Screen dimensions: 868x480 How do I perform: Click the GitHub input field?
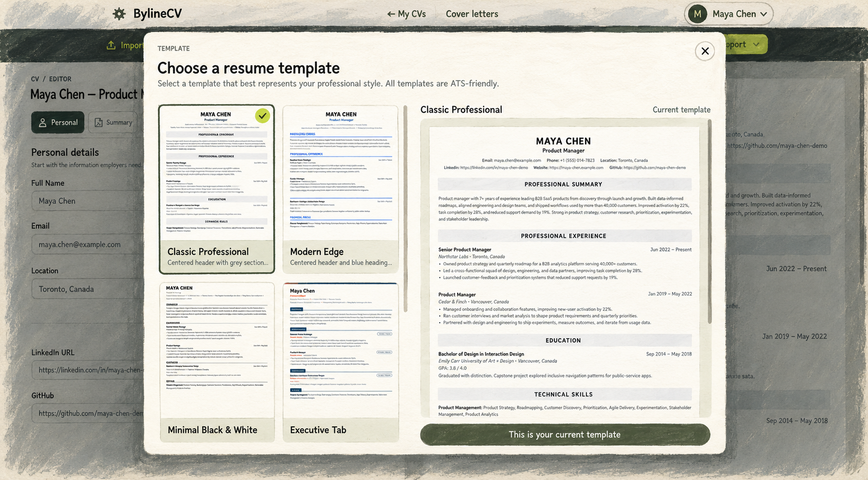(88, 413)
